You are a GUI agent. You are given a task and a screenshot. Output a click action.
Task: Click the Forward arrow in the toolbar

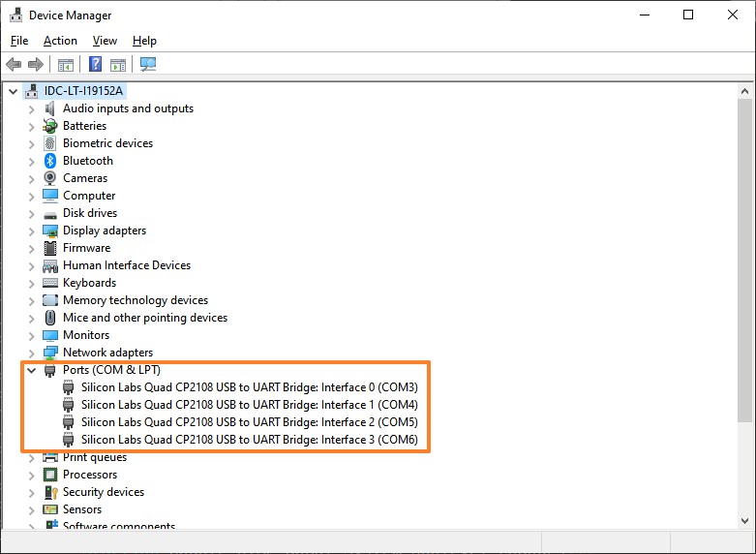pos(36,65)
